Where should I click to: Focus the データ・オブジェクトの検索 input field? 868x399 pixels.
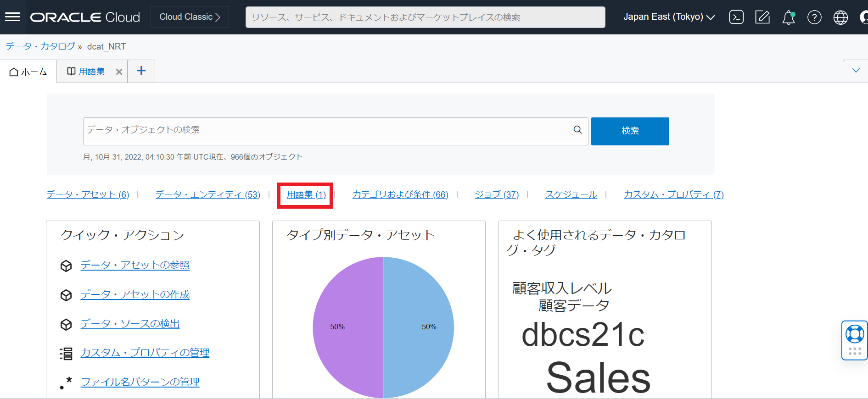pos(326,131)
